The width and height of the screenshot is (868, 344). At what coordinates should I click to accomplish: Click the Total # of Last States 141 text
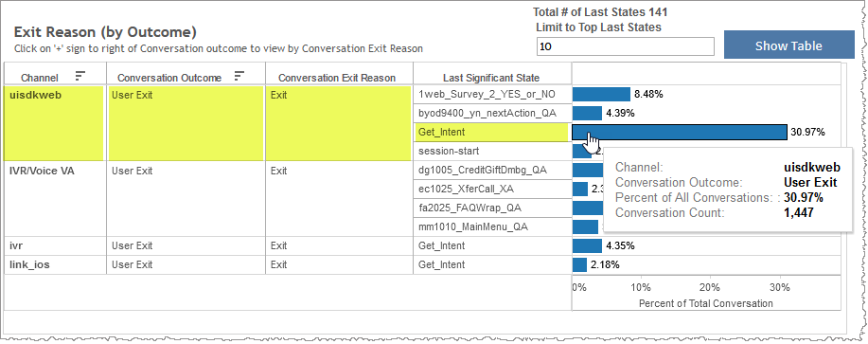(x=600, y=11)
